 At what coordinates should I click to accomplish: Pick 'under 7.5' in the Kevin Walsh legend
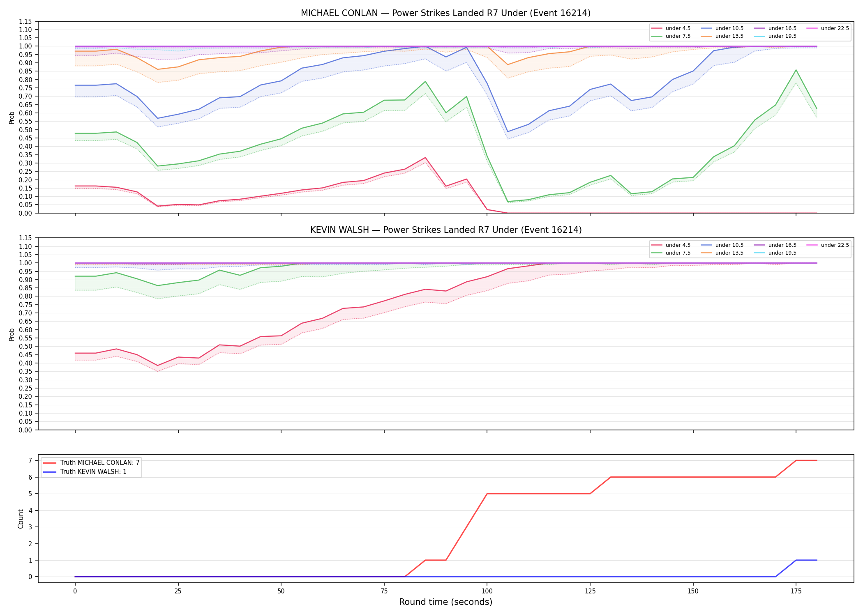click(671, 253)
